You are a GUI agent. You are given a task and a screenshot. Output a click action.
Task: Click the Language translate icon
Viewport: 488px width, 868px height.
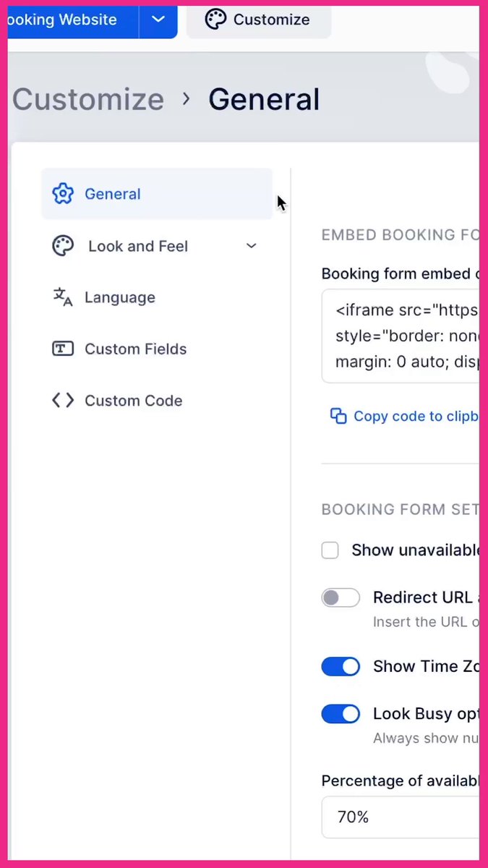63,297
